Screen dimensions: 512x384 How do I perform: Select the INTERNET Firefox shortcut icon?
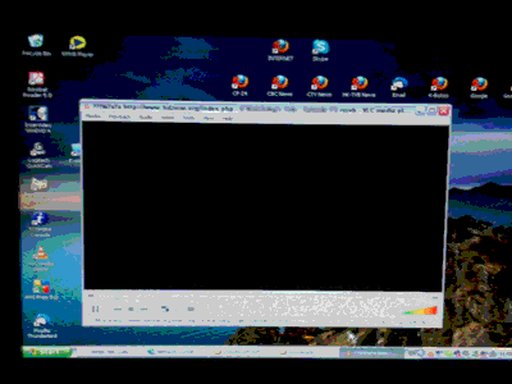(280, 50)
